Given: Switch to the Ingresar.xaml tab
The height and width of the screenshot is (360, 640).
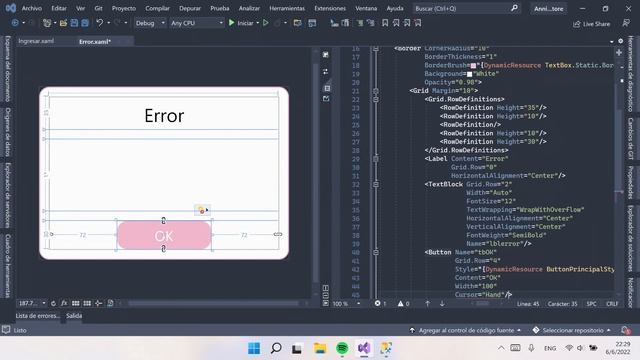Looking at the screenshot, I should pyautogui.click(x=36, y=41).
